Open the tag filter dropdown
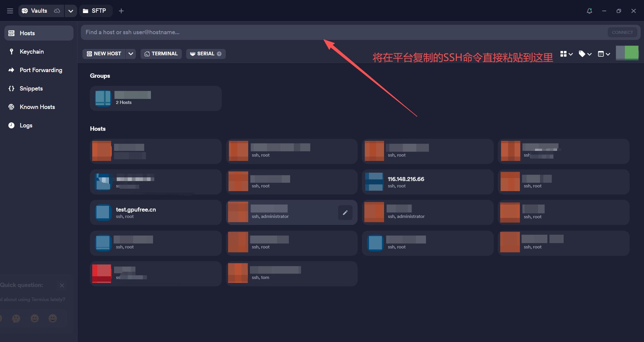Image resolution: width=644 pixels, height=342 pixels. (x=585, y=54)
